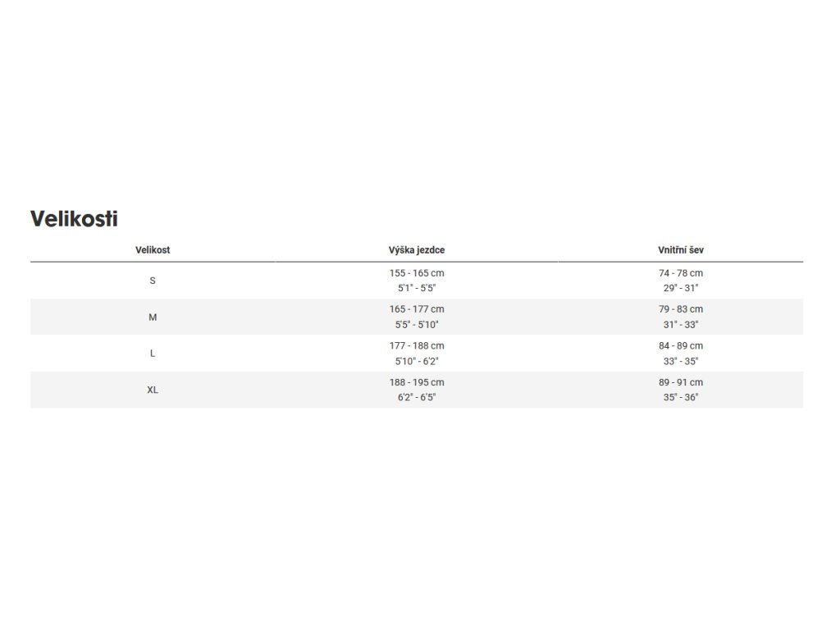Select the 89 - 91 cm inseam value

(x=681, y=382)
